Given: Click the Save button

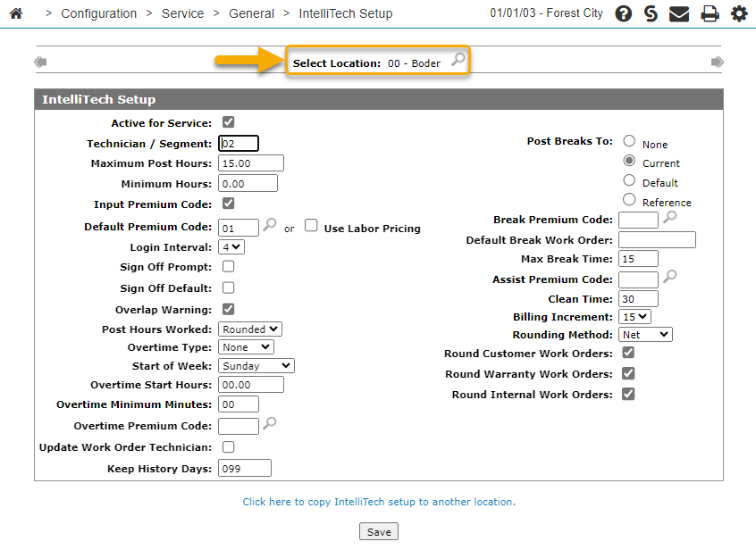Looking at the screenshot, I should pyautogui.click(x=379, y=532).
